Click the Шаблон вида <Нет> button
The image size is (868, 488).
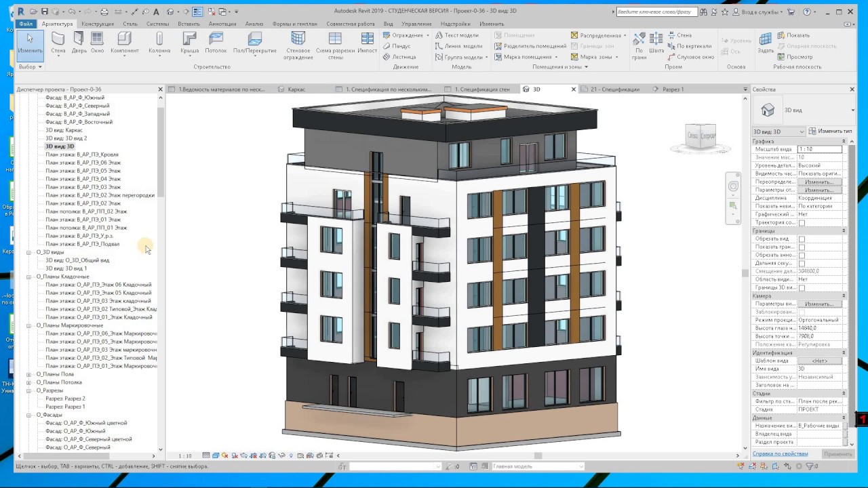(819, 361)
